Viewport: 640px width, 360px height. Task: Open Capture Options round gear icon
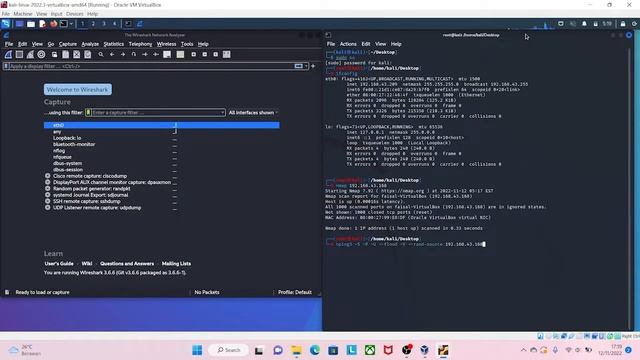[x=41, y=54]
